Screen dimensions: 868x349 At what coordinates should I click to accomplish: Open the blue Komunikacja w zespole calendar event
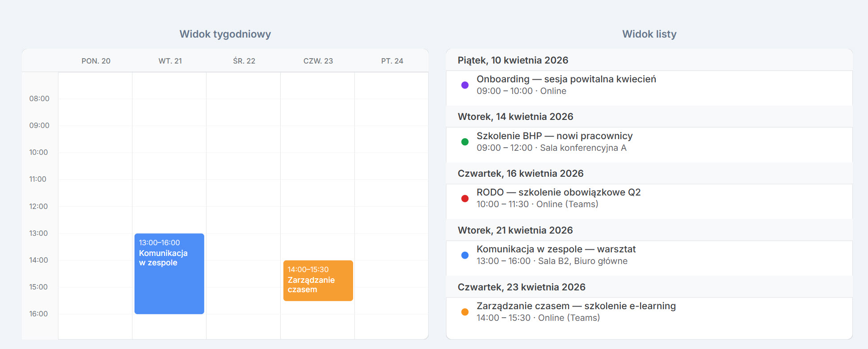tap(169, 273)
